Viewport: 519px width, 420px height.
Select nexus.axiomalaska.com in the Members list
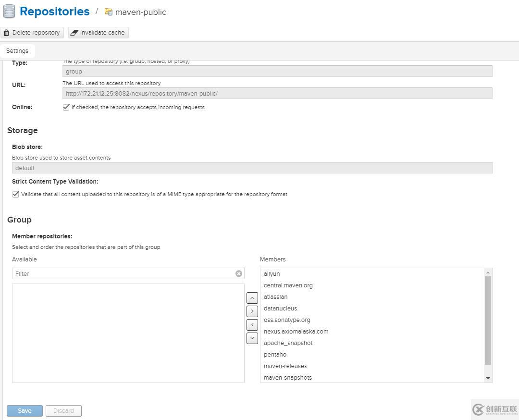point(372,331)
